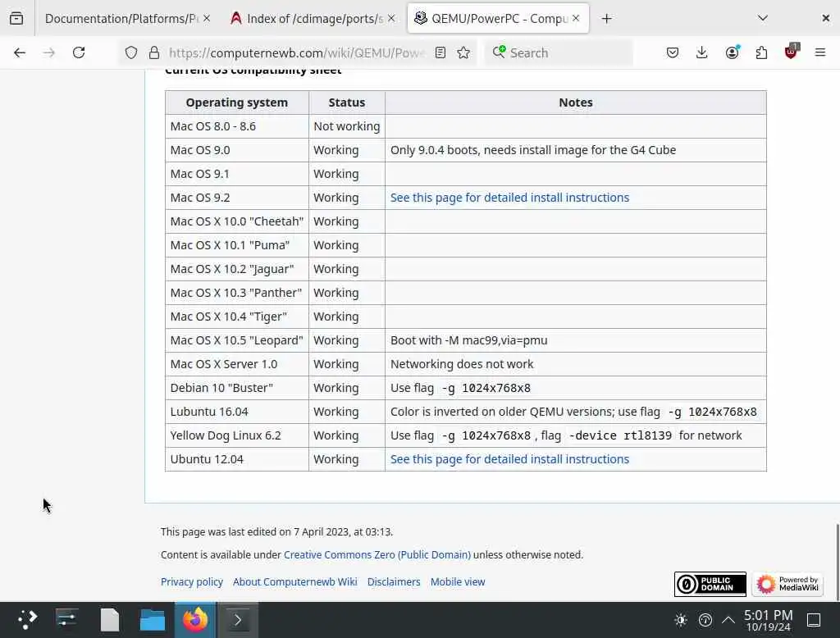This screenshot has width=840, height=638.
Task: Open About Computernewb Wiki link
Action: (x=294, y=581)
